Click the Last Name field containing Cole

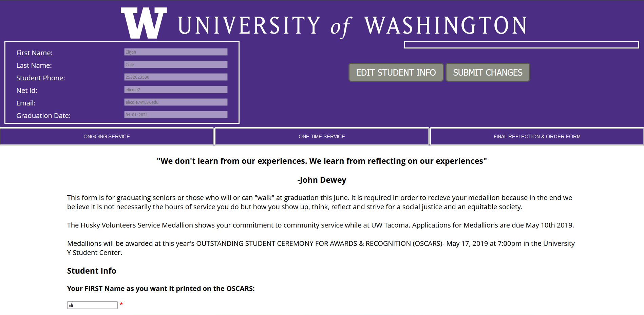click(x=176, y=64)
